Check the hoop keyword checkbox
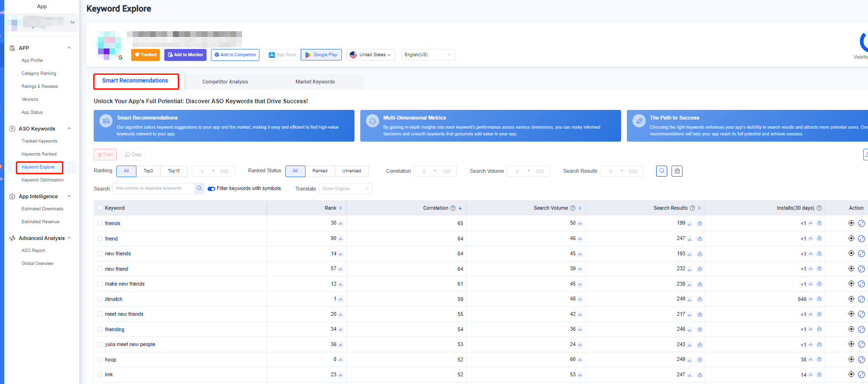The image size is (868, 384). click(99, 360)
